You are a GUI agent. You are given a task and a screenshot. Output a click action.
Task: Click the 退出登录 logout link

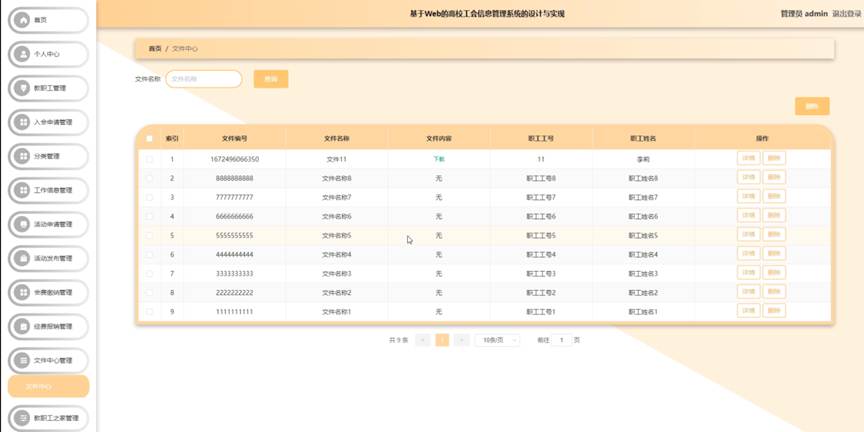[x=846, y=14]
